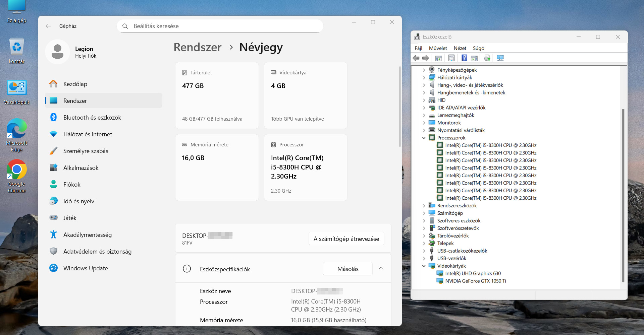Viewport: 644px width, 335px height.
Task: Click the magnifier icon in the settings search box
Action: click(x=125, y=26)
